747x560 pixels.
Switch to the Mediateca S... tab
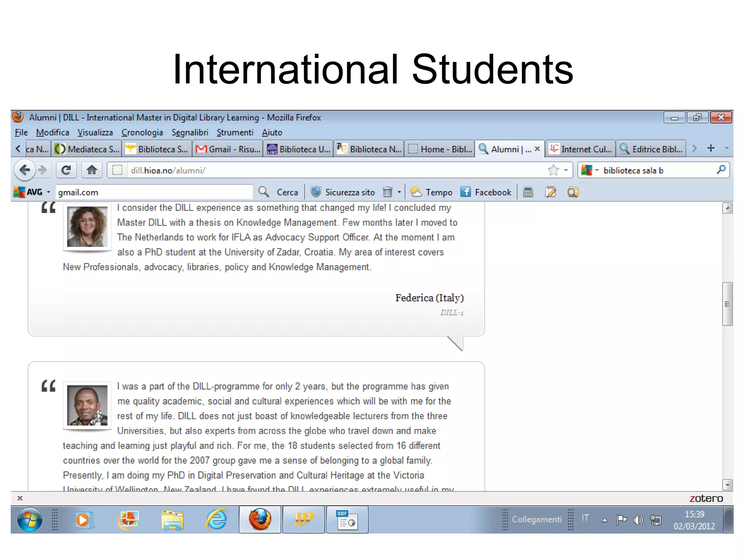[x=87, y=149]
